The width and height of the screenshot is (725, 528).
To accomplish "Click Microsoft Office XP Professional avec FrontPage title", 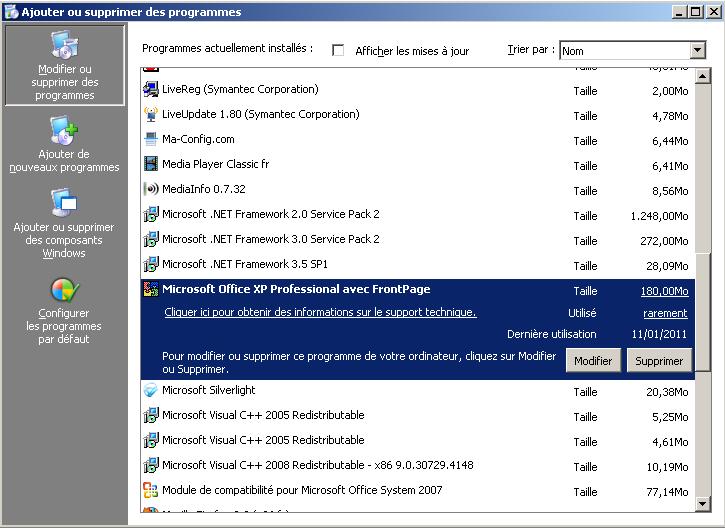I will click(x=296, y=289).
